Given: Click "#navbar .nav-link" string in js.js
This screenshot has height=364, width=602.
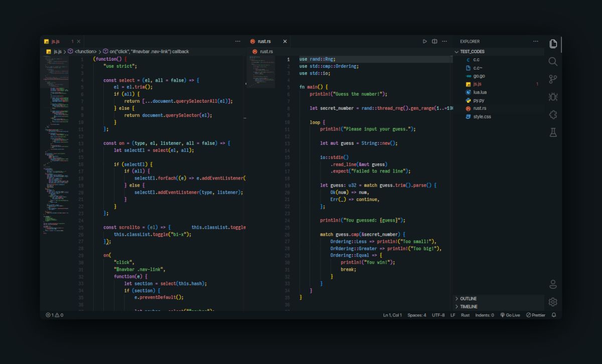Looking at the screenshot, I should pyautogui.click(x=139, y=269).
